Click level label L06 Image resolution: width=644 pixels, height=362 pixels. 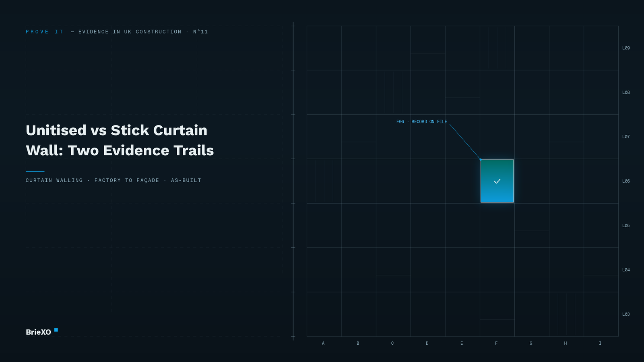(x=626, y=181)
